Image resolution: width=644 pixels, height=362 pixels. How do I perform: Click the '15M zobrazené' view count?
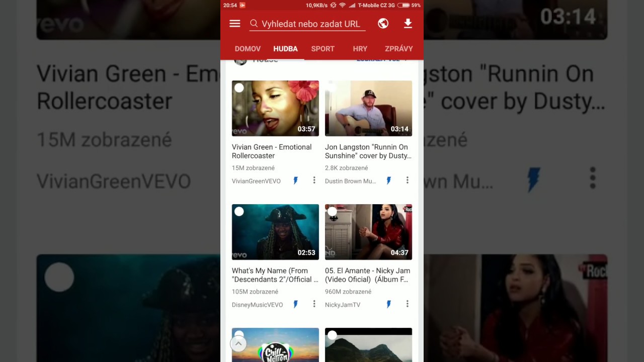pyautogui.click(x=253, y=168)
